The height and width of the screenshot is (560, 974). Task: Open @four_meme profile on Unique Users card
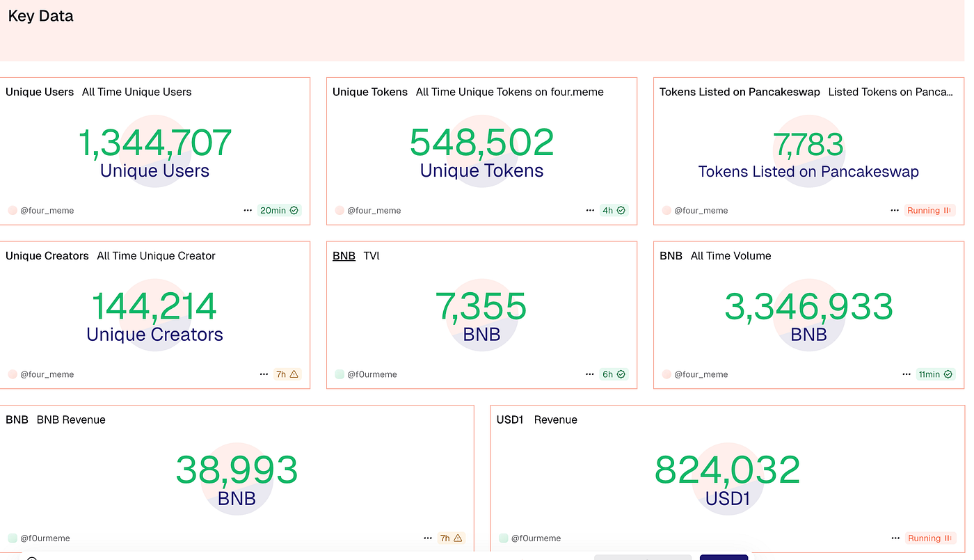(x=47, y=210)
